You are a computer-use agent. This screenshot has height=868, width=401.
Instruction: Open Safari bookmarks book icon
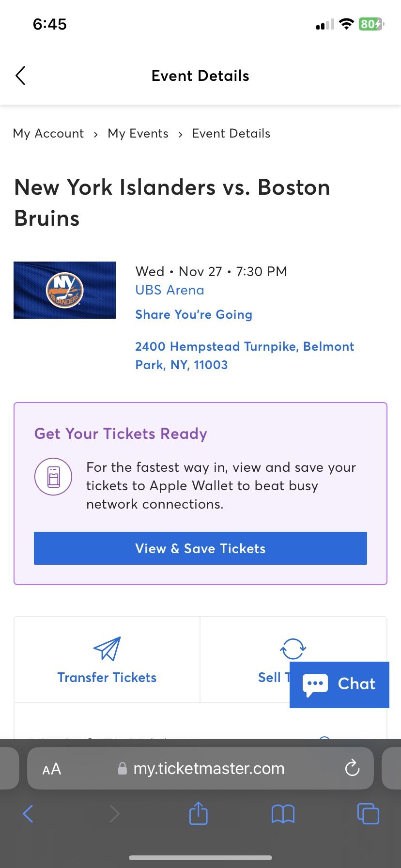[x=283, y=814]
